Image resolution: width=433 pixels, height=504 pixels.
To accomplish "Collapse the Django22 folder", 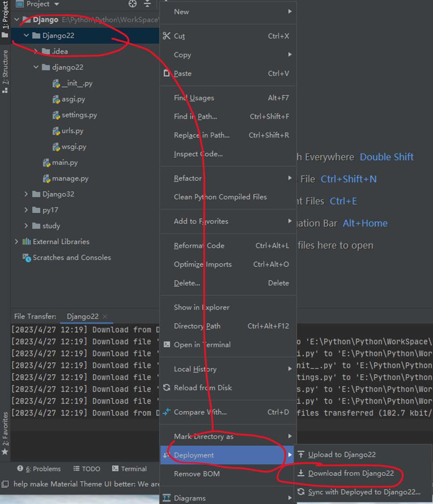I will coord(26,35).
